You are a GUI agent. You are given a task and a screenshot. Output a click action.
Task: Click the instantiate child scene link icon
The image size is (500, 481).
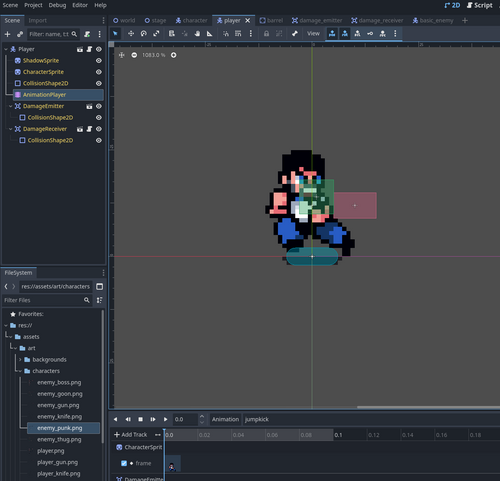coord(20,34)
